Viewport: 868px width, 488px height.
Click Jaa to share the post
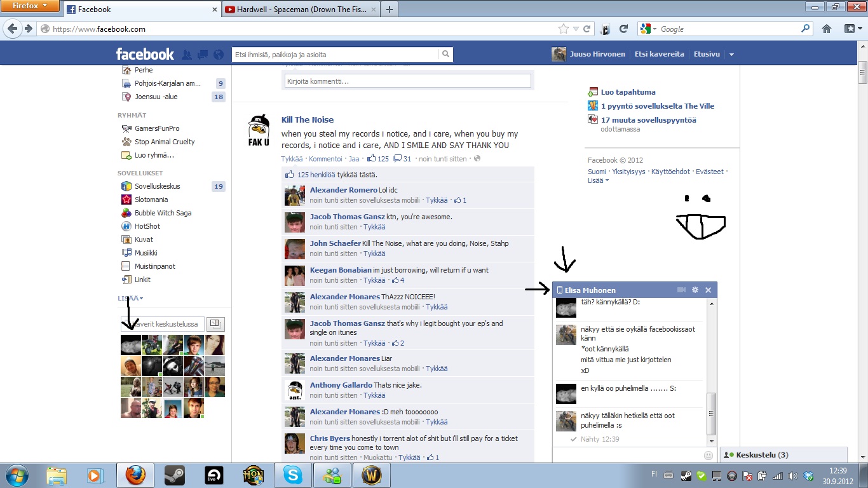354,159
